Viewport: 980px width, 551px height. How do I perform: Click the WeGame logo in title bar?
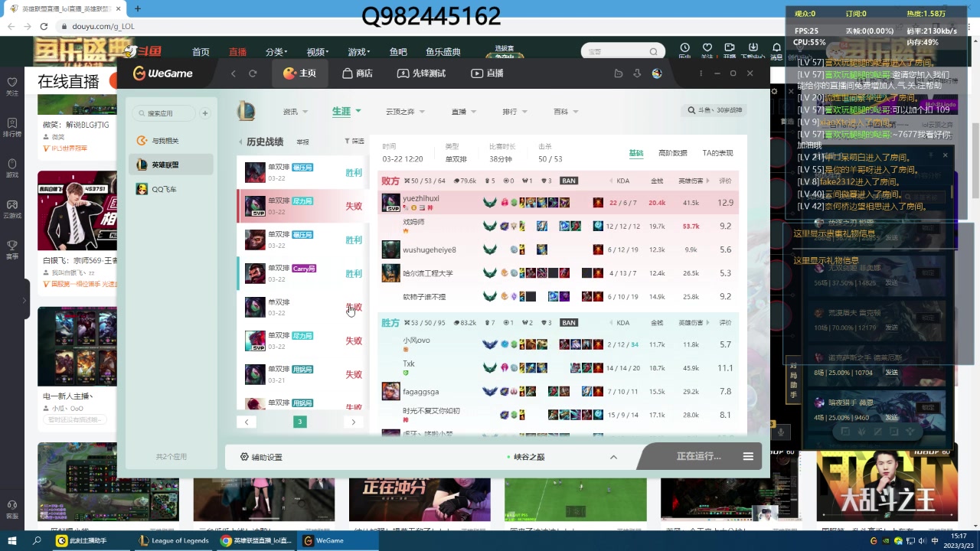pos(162,73)
